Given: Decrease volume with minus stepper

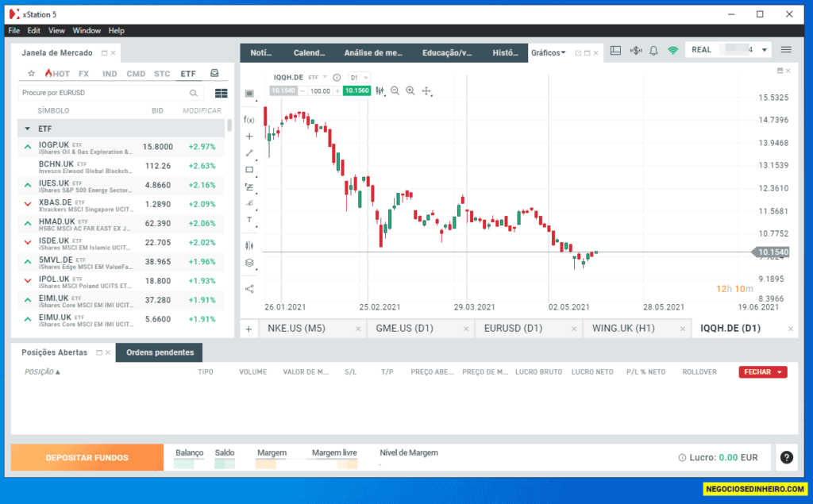Looking at the screenshot, I should pos(302,90).
